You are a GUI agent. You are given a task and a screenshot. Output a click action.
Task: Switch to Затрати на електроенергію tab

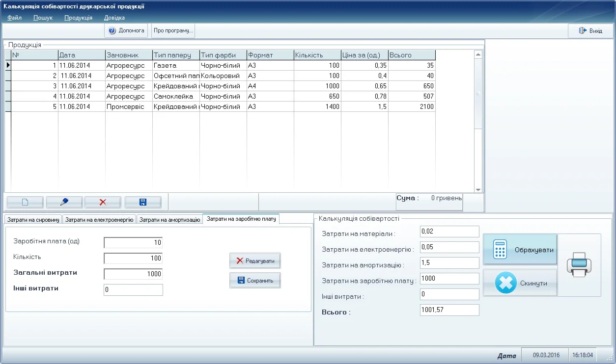point(99,220)
